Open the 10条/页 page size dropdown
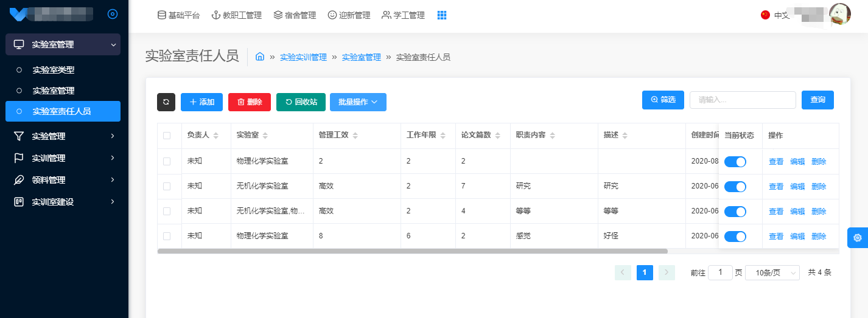Screen dimensions: 868x318 (x=772, y=273)
